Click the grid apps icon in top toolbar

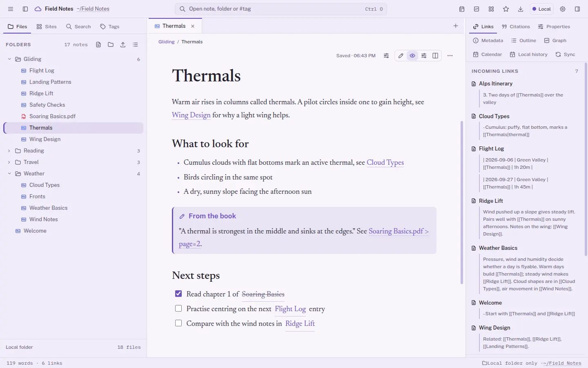491,9
